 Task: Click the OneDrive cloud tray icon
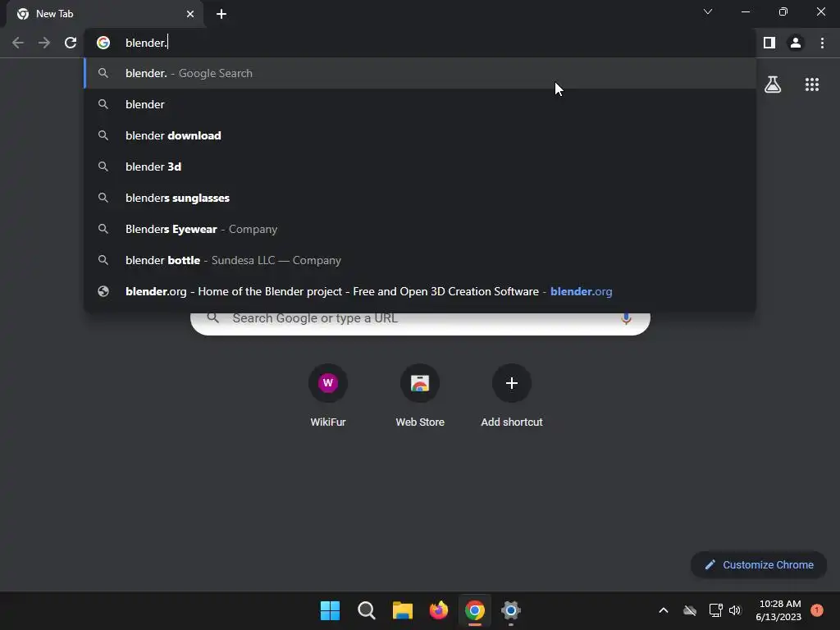pos(690,610)
